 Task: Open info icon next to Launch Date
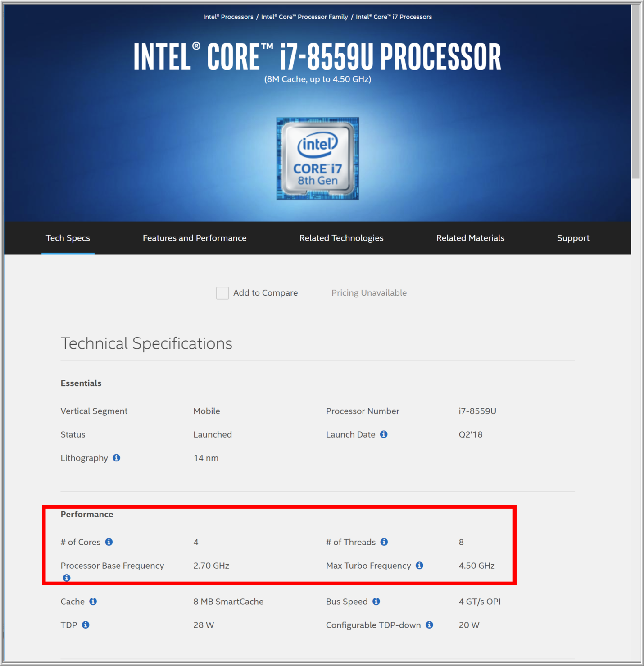[x=384, y=434]
